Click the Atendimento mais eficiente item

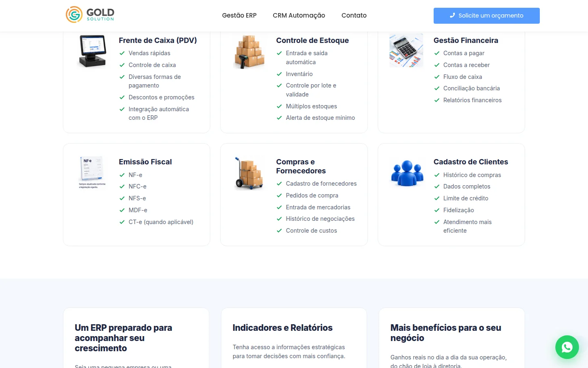468,226
